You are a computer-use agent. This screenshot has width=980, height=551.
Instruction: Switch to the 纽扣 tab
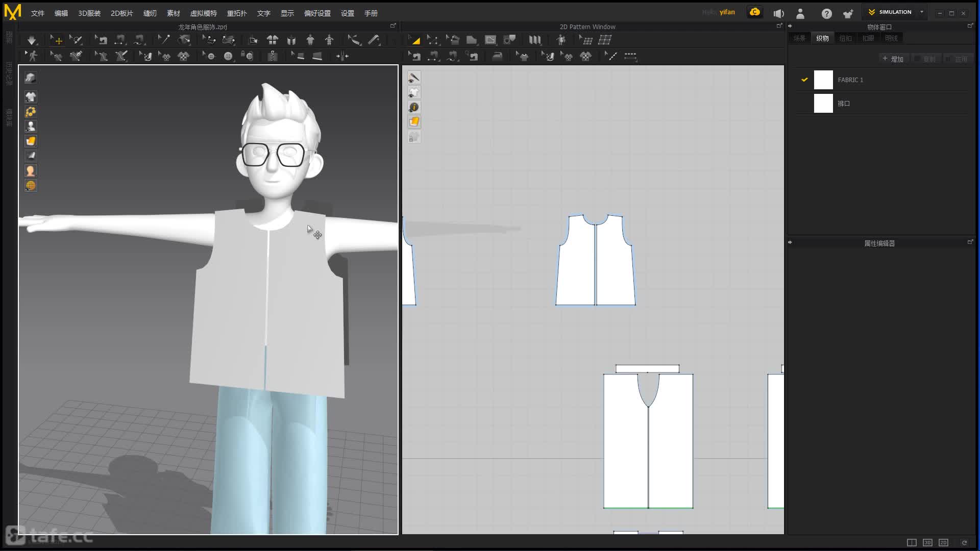tap(846, 38)
